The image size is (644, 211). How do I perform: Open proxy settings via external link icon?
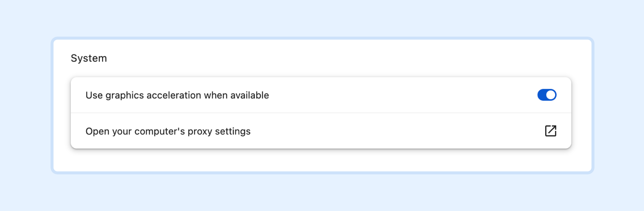(551, 131)
